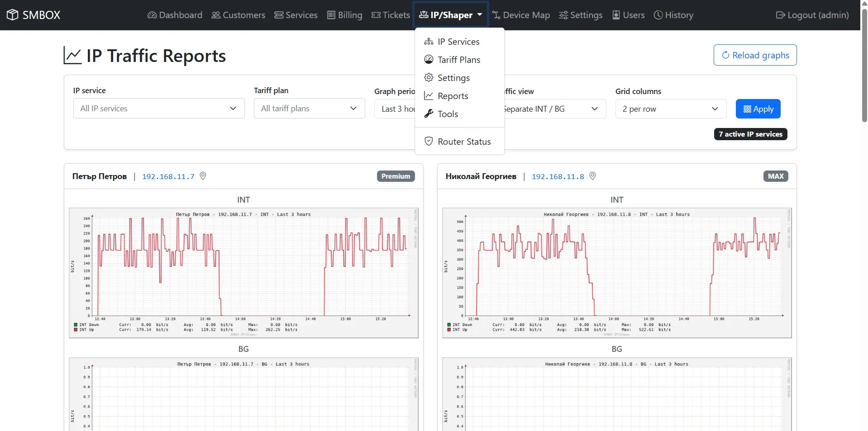
Task: Click the Tickets icon in navbar
Action: [x=376, y=15]
